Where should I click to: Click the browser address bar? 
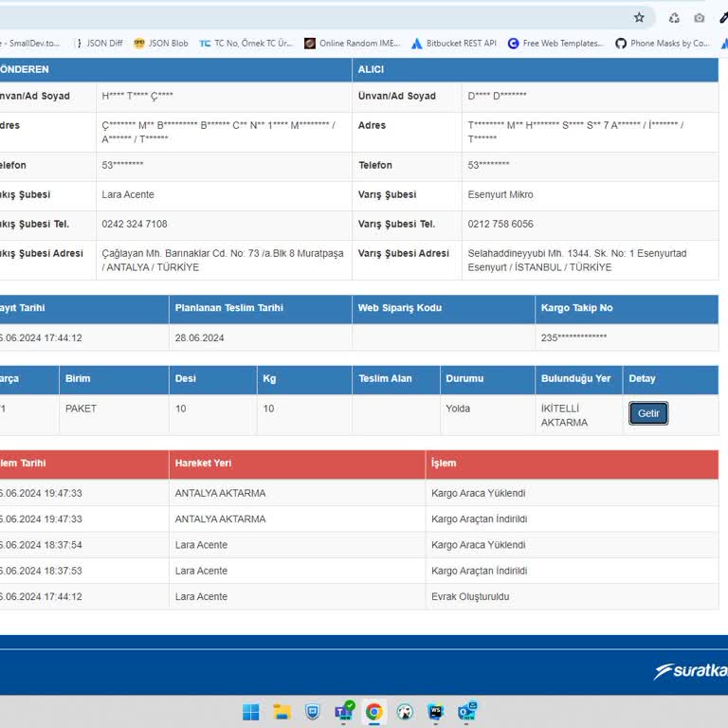pos(313,17)
